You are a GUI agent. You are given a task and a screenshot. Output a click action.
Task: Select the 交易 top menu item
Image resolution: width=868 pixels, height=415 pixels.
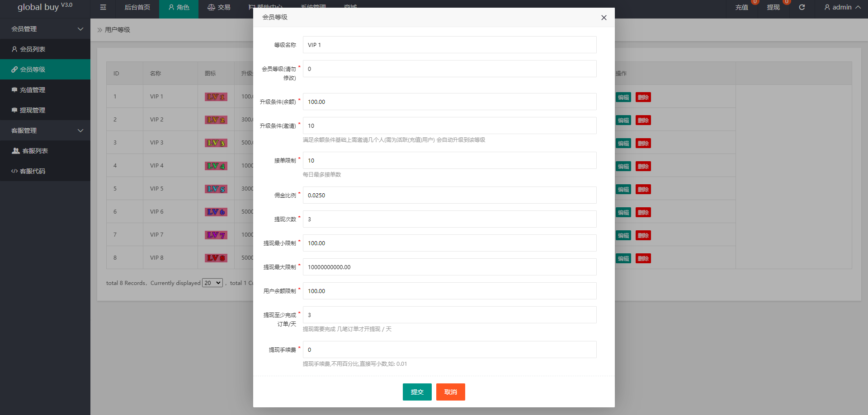pos(219,7)
